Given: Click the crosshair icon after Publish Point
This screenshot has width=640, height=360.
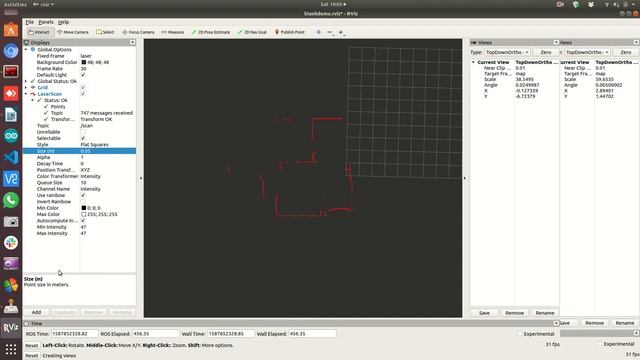Looking at the screenshot, I should (x=319, y=32).
